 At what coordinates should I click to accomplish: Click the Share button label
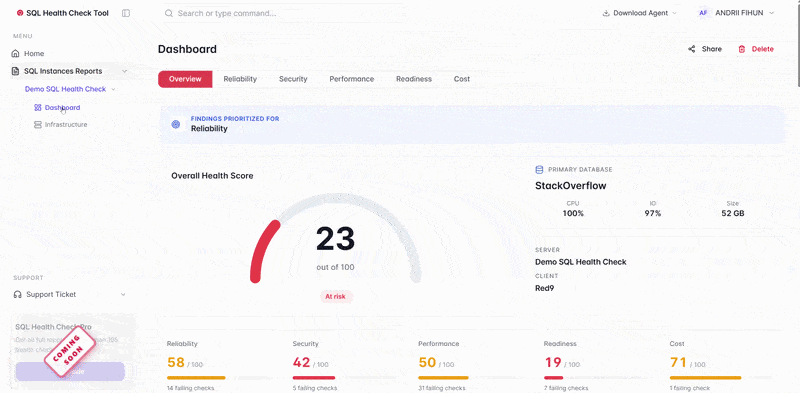coord(712,49)
